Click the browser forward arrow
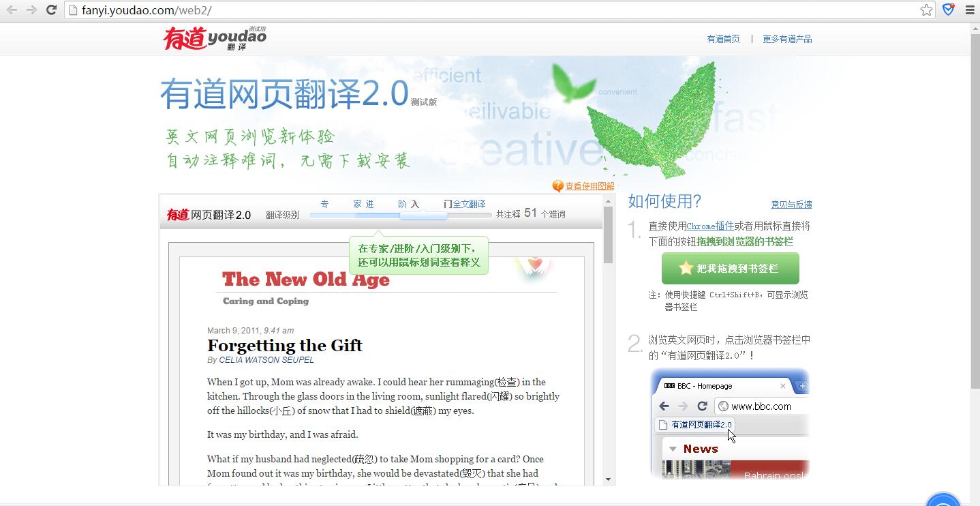The height and width of the screenshot is (506, 980). [x=31, y=10]
